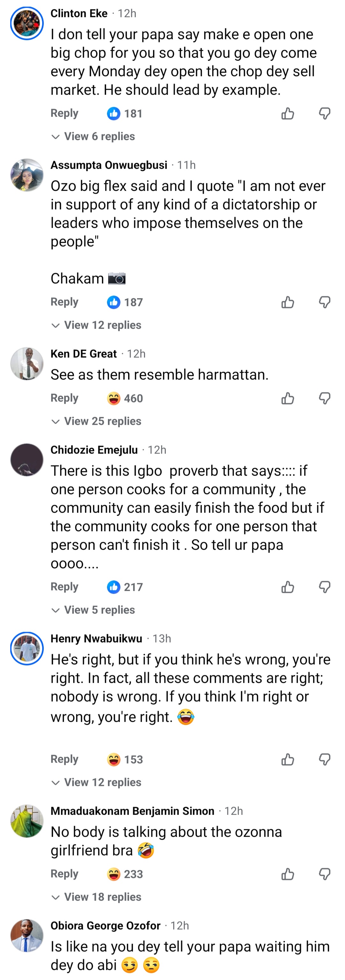Click the laughing emoji in Henry's comment text

186,717
